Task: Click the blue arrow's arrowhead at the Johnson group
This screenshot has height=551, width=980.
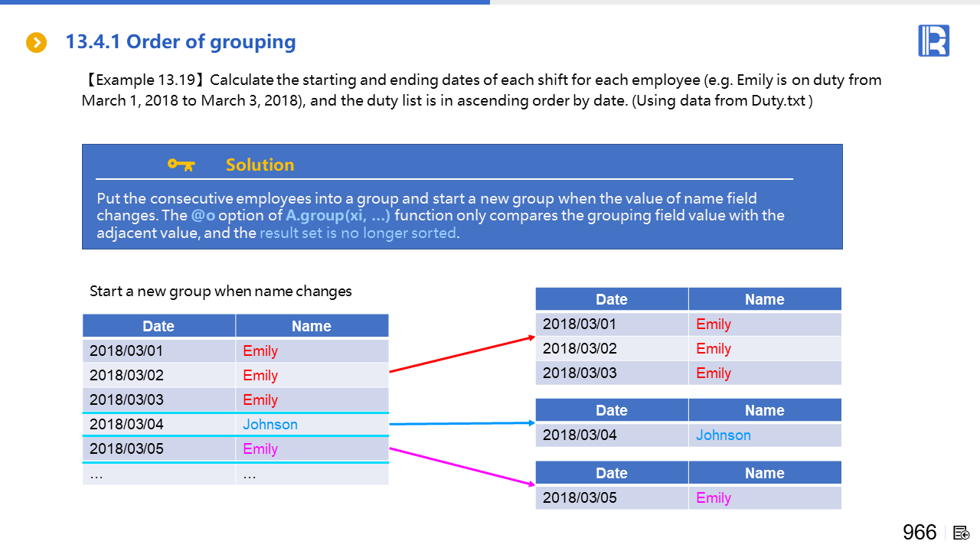Action: pyautogui.click(x=530, y=422)
